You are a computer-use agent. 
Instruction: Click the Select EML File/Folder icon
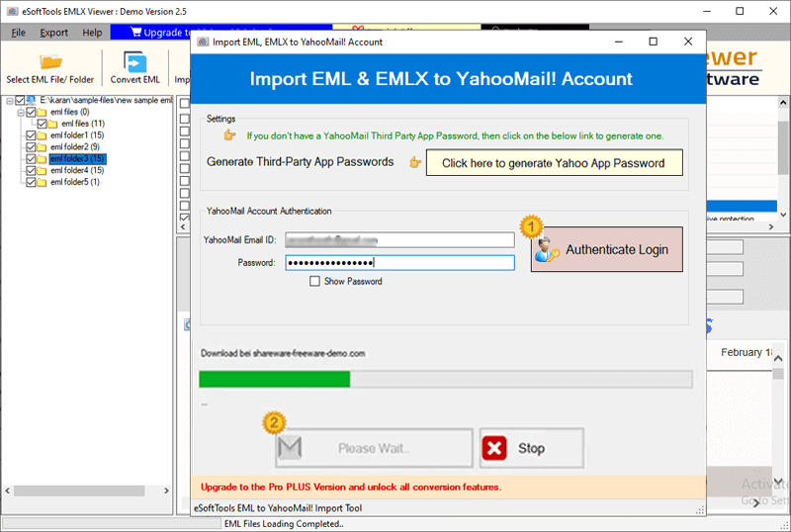[x=50, y=62]
